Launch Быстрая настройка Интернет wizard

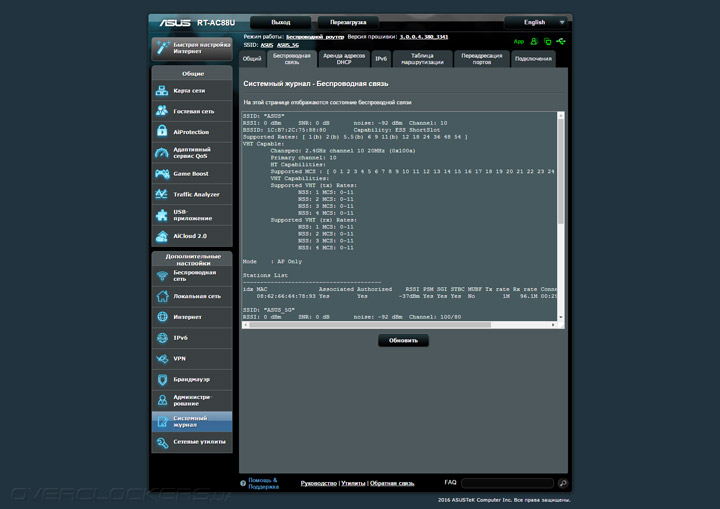(x=192, y=47)
